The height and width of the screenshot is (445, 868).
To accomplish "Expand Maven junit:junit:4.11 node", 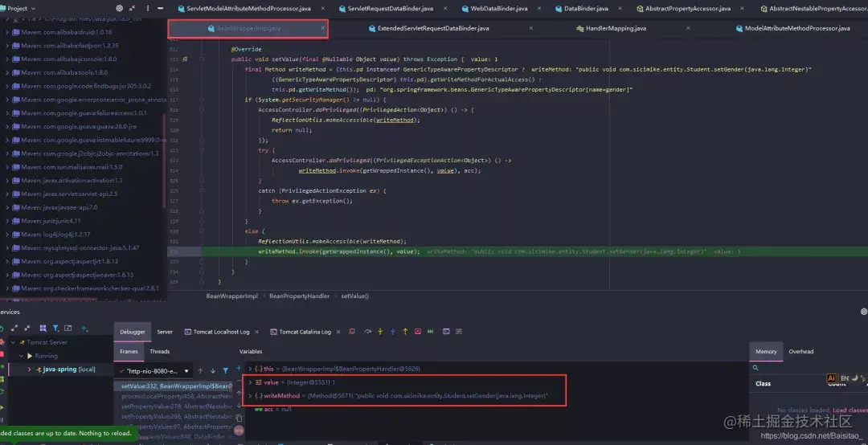I will (x=6, y=221).
